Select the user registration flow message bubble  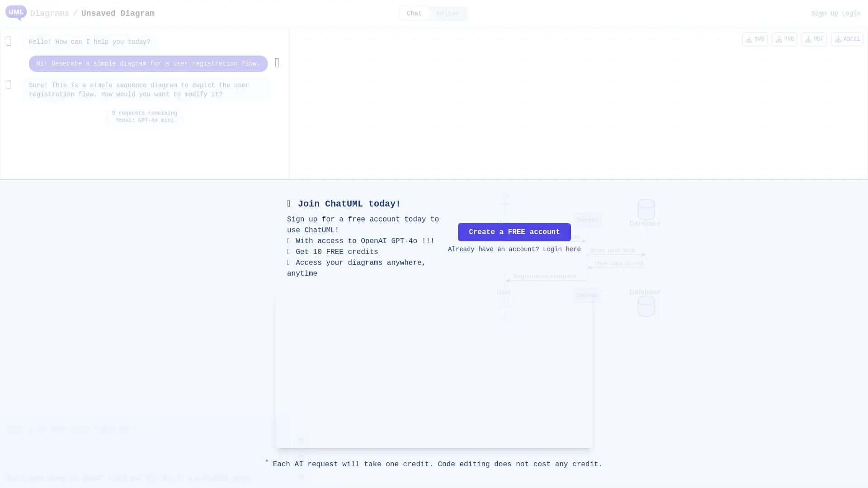[x=148, y=63]
